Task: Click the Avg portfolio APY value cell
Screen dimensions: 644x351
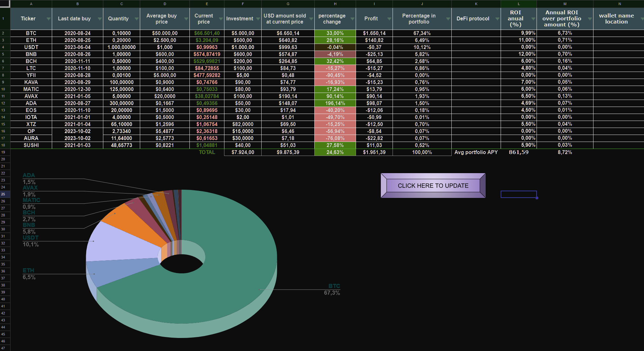Action: (518, 152)
